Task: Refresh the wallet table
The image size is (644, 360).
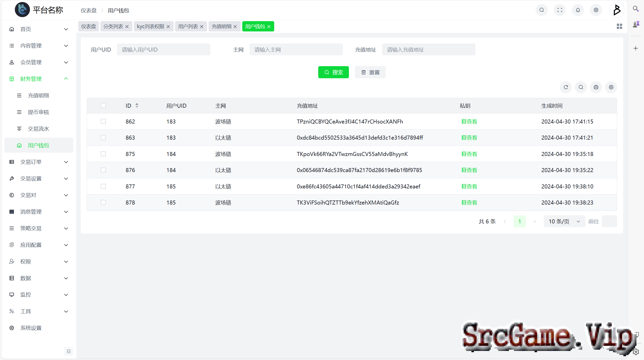Action: point(566,87)
